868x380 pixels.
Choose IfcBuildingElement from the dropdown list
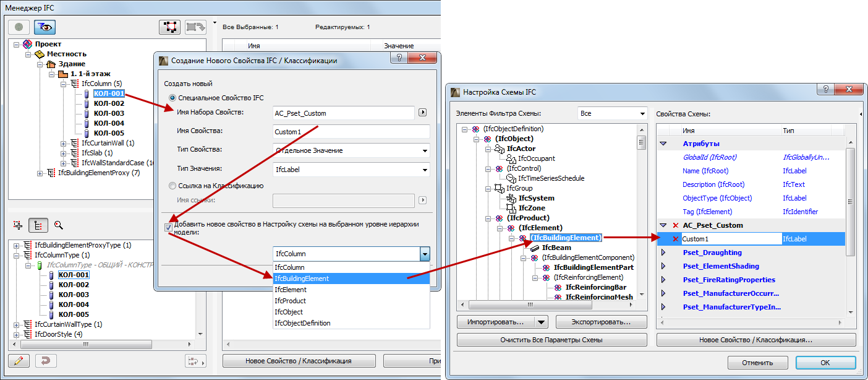click(x=351, y=279)
